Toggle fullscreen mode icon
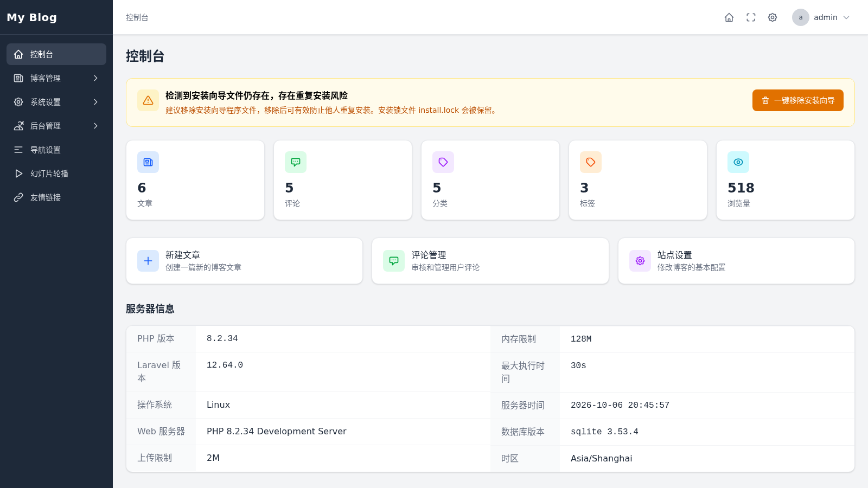Screen dimensions: 868x488 [x=751, y=17]
